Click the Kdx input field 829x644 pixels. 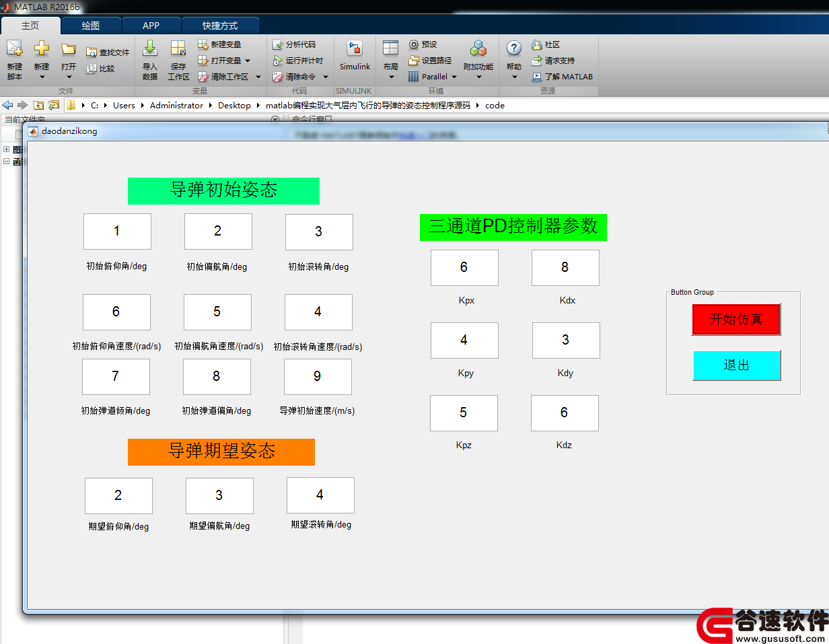click(x=565, y=268)
